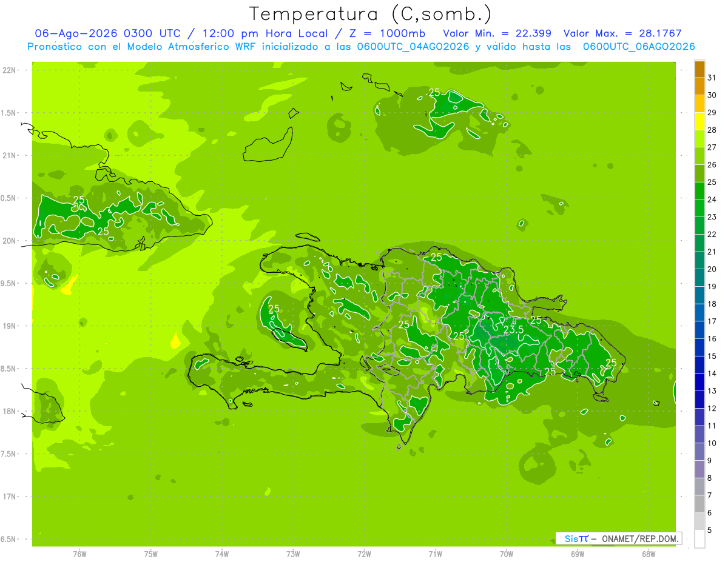Click the 25 label on northern Bahamas island
This screenshot has height=562, width=728.
point(434,92)
